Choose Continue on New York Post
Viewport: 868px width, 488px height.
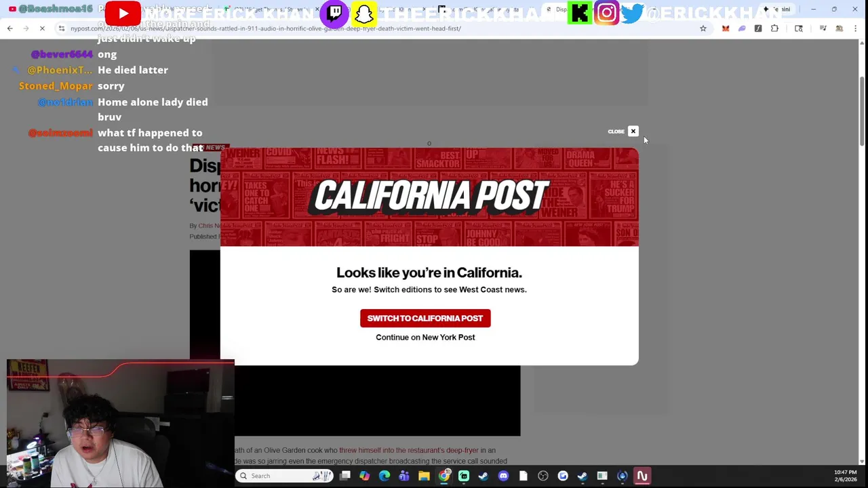pyautogui.click(x=425, y=338)
